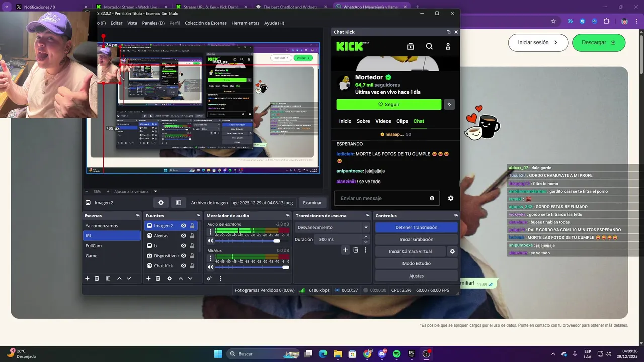Hide the Imagen 2 source
Image resolution: width=644 pixels, height=362 pixels.
click(x=184, y=226)
